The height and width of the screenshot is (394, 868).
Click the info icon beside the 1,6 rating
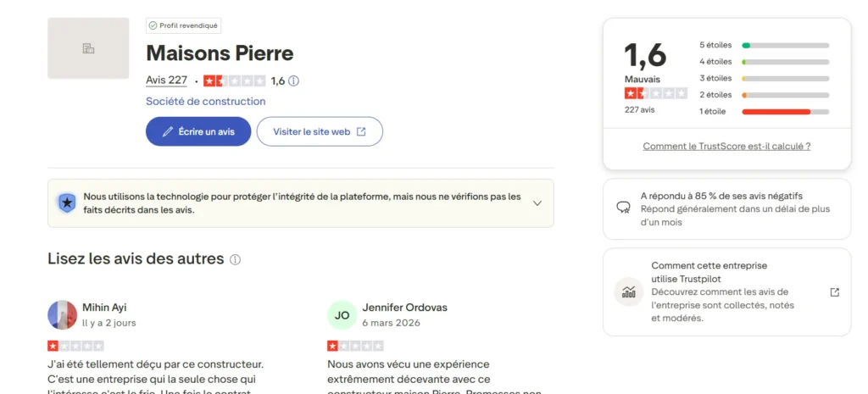click(294, 81)
